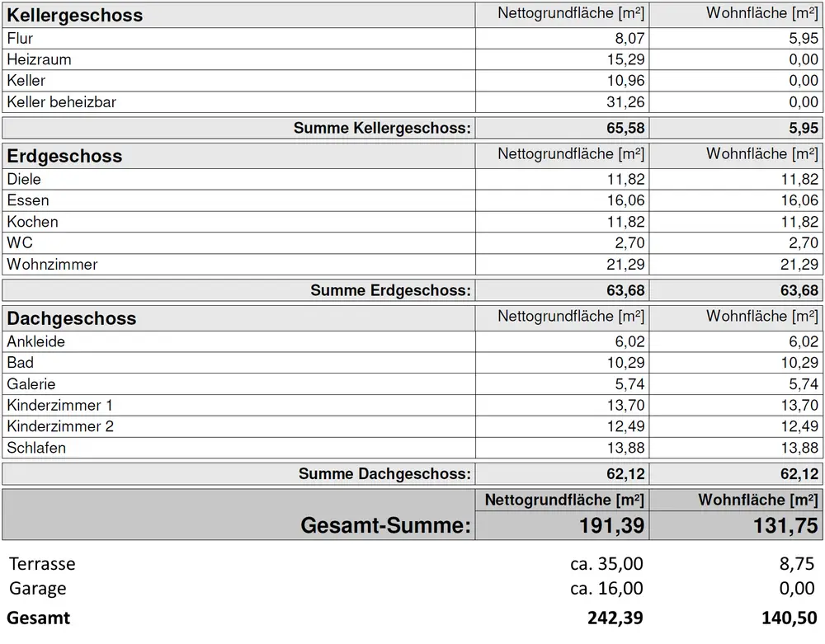Select the Summe Erdgeschoss label

coord(390,290)
